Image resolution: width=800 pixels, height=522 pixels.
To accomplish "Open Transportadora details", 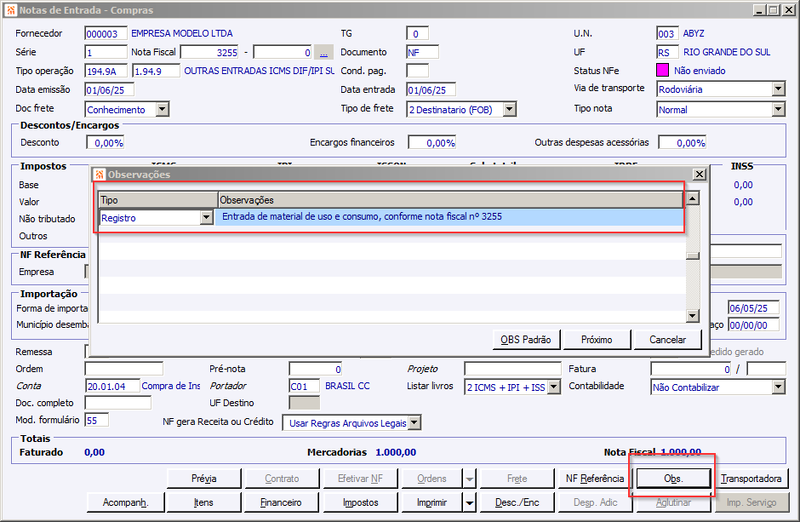I will pyautogui.click(x=751, y=479).
